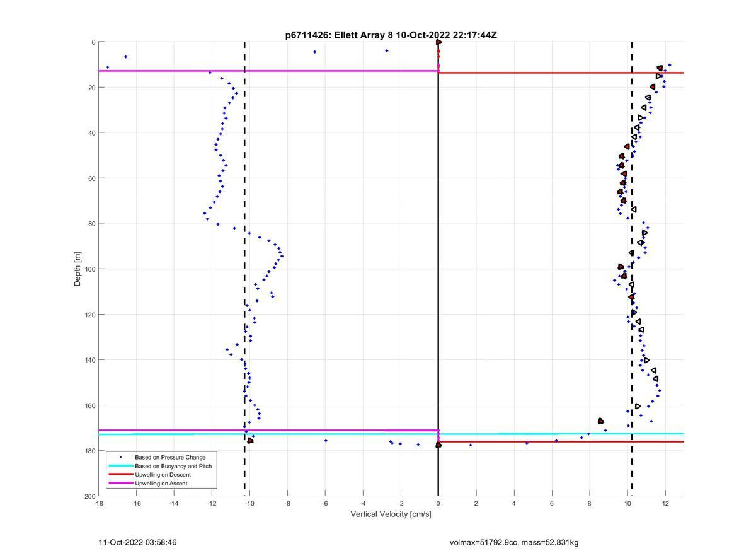756x558 pixels.
Task: Click the '-2' velocity axis tick label
Action: click(401, 503)
